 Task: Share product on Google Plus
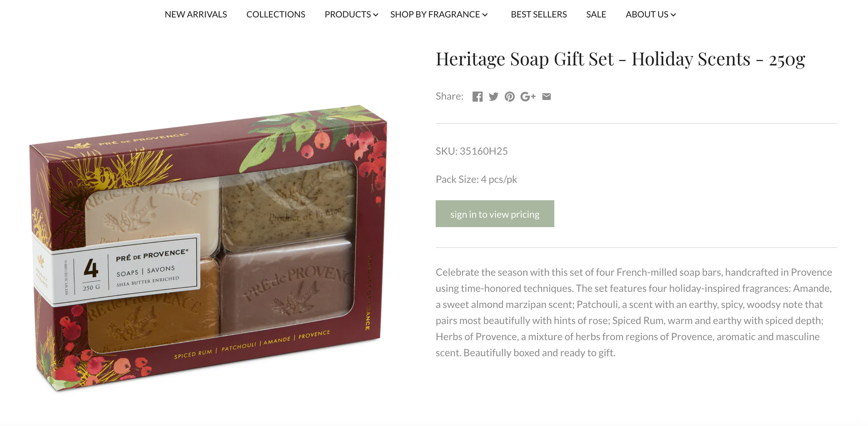point(528,97)
